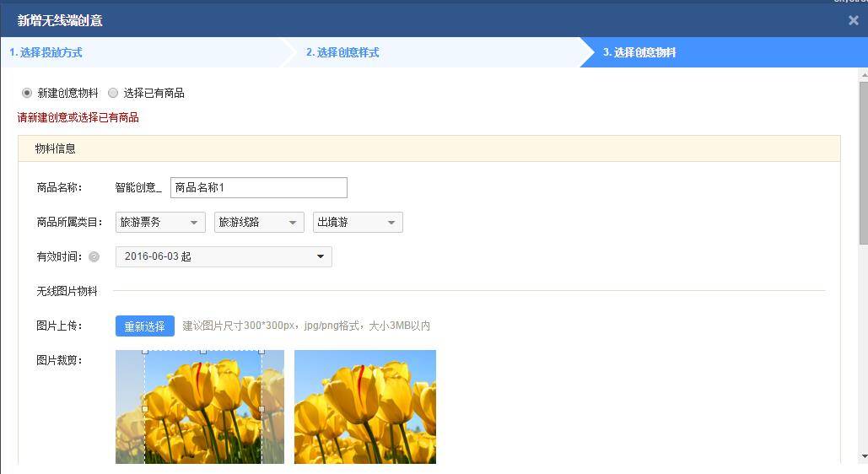868x474 pixels.
Task: Select the 选择已有商品 radio button
Action: click(113, 93)
